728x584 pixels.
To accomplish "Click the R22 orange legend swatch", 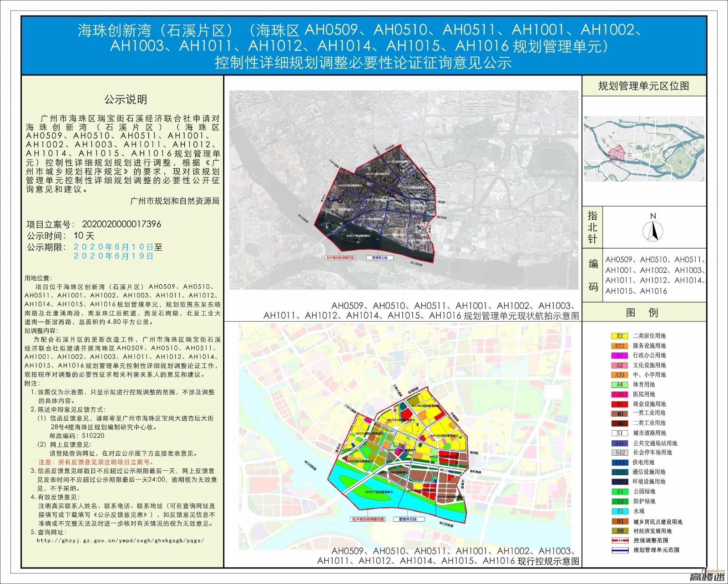I will [x=619, y=346].
